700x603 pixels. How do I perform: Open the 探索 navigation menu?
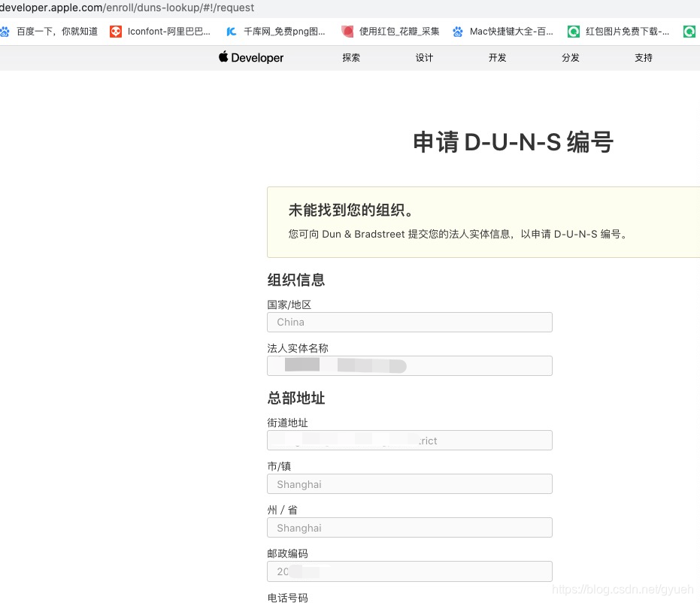(351, 58)
